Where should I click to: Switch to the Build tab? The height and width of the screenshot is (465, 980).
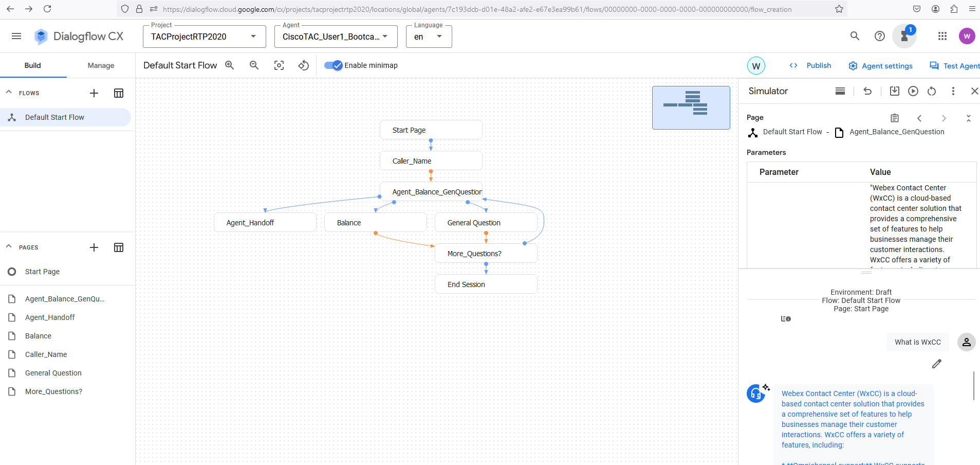click(x=33, y=65)
